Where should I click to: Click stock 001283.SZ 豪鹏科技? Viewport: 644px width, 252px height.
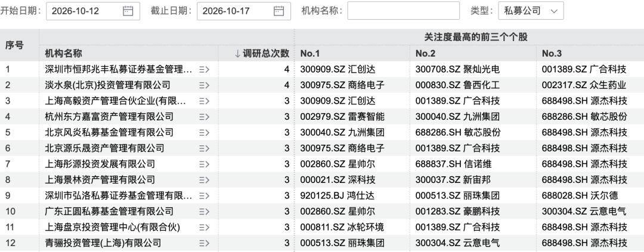(457, 211)
